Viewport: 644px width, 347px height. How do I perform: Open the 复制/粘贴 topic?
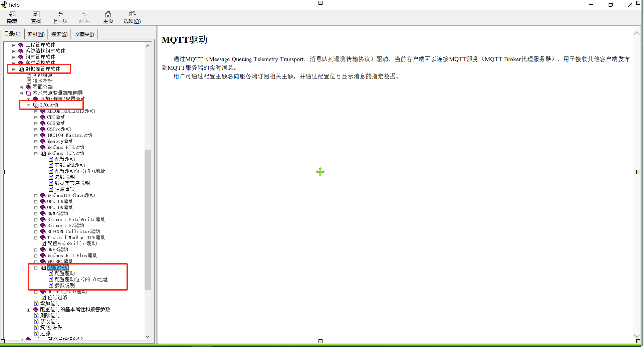(51, 328)
